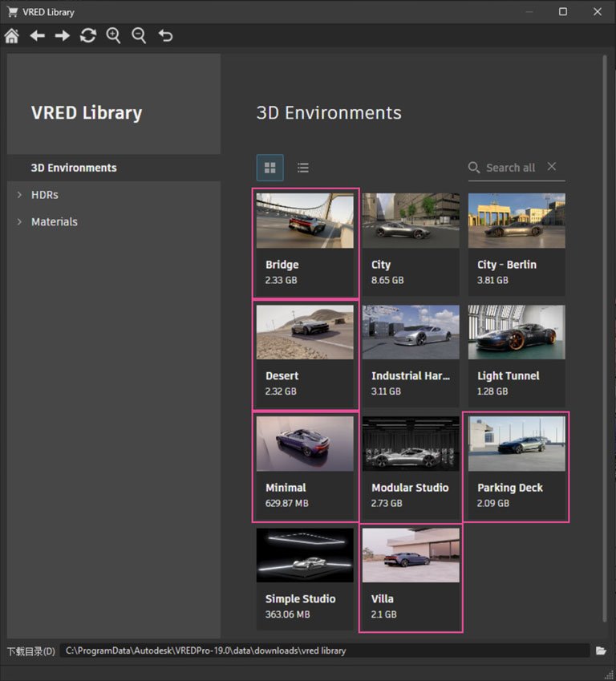This screenshot has height=681, width=616.
Task: Expand the HDRs category
Action: point(19,195)
